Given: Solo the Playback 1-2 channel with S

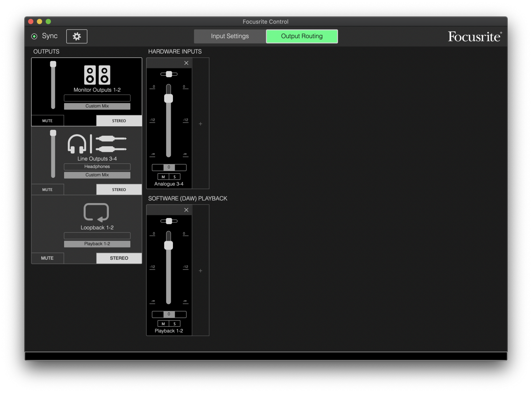Looking at the screenshot, I should pos(175,324).
